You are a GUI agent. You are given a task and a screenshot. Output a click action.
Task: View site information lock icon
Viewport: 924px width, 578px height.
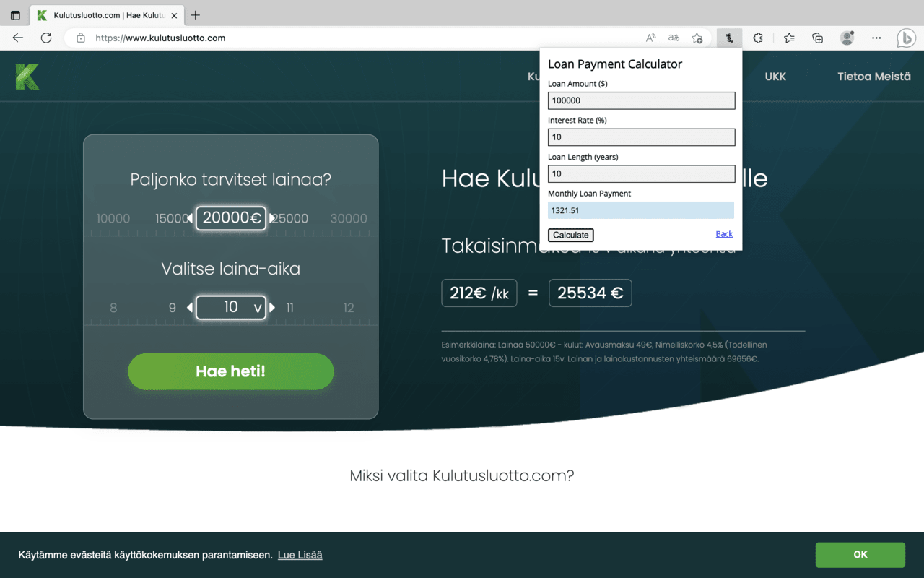(81, 38)
